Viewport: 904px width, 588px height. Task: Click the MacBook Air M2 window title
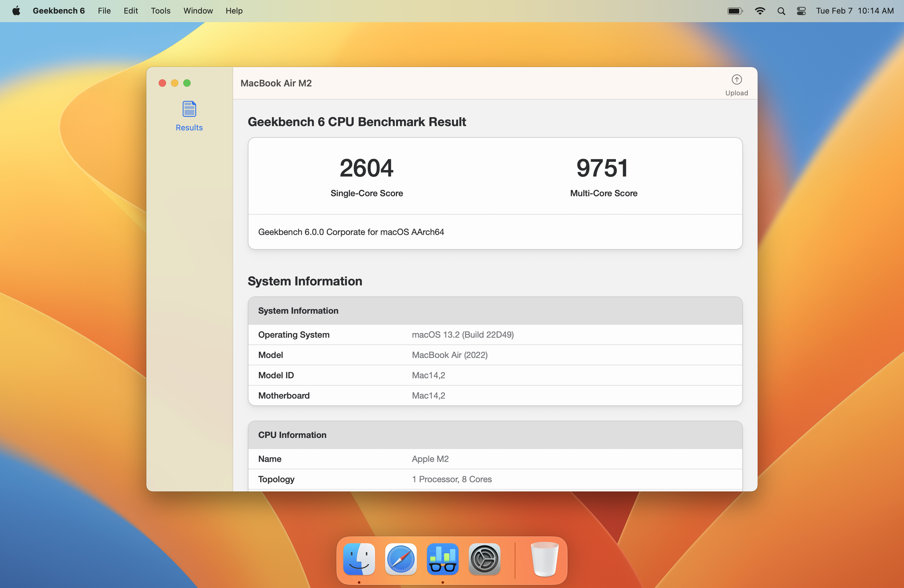276,83
